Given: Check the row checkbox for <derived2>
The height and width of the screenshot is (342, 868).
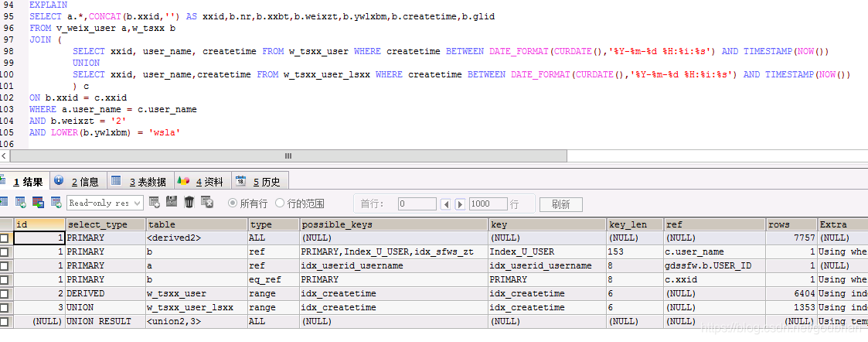Looking at the screenshot, I should 5,238.
